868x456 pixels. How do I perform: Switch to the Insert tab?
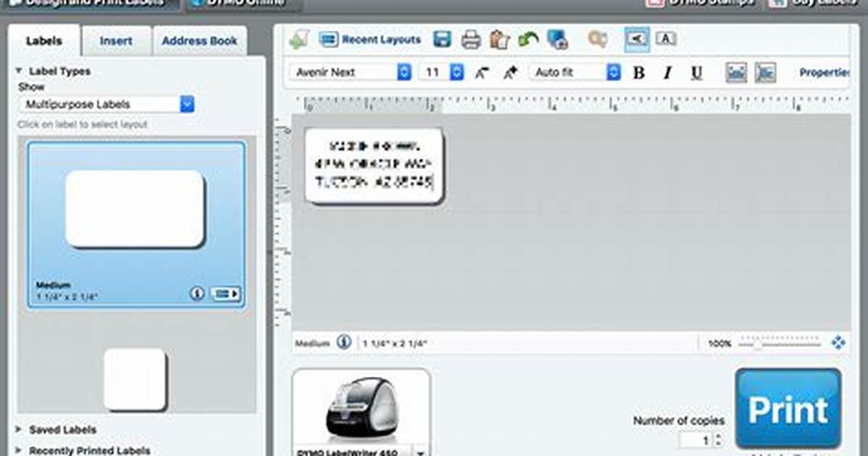[x=116, y=41]
